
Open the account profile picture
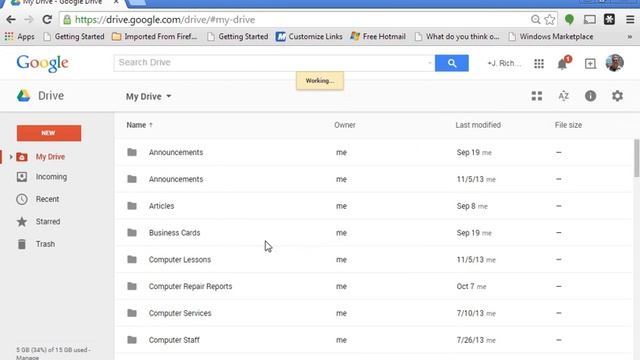pos(614,63)
